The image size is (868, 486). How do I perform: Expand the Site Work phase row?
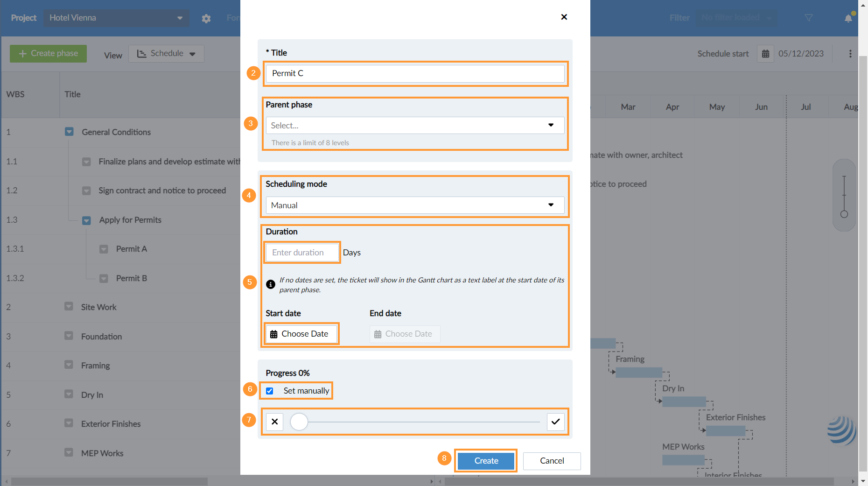click(x=69, y=307)
